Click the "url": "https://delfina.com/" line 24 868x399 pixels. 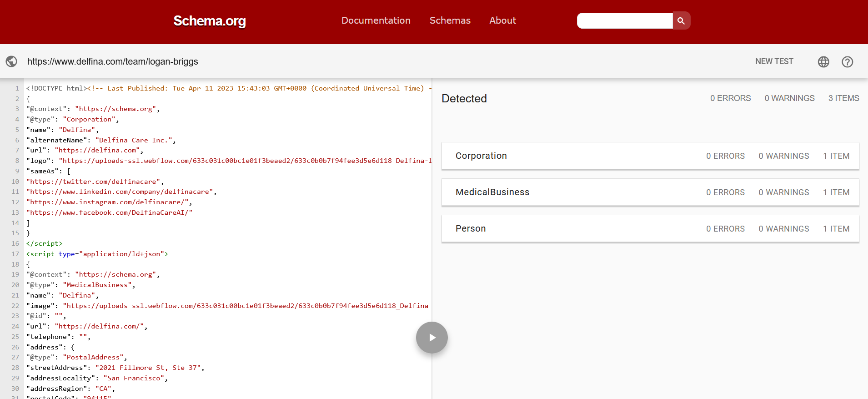click(87, 326)
